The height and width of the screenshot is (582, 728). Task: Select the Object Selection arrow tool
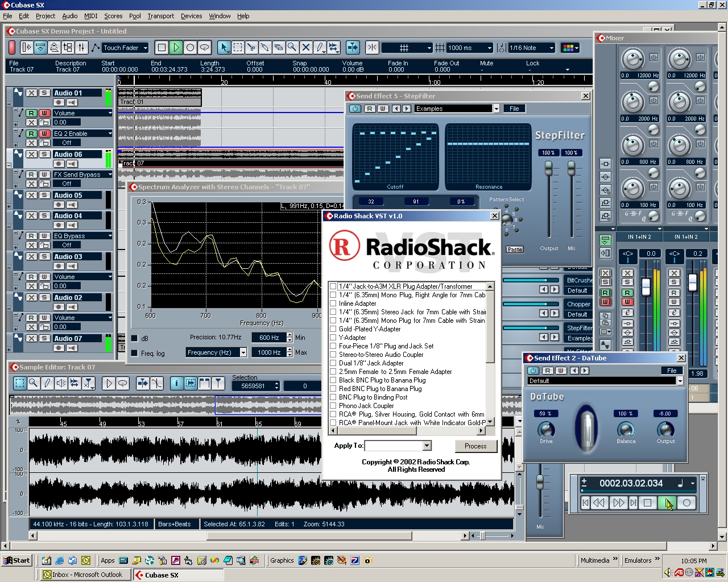pos(225,48)
